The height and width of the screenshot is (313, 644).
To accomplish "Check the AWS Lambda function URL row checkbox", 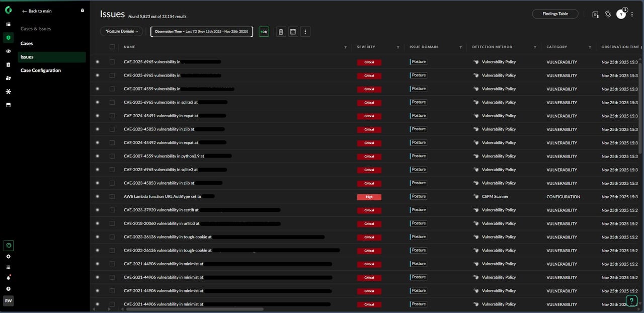I will pyautogui.click(x=112, y=197).
